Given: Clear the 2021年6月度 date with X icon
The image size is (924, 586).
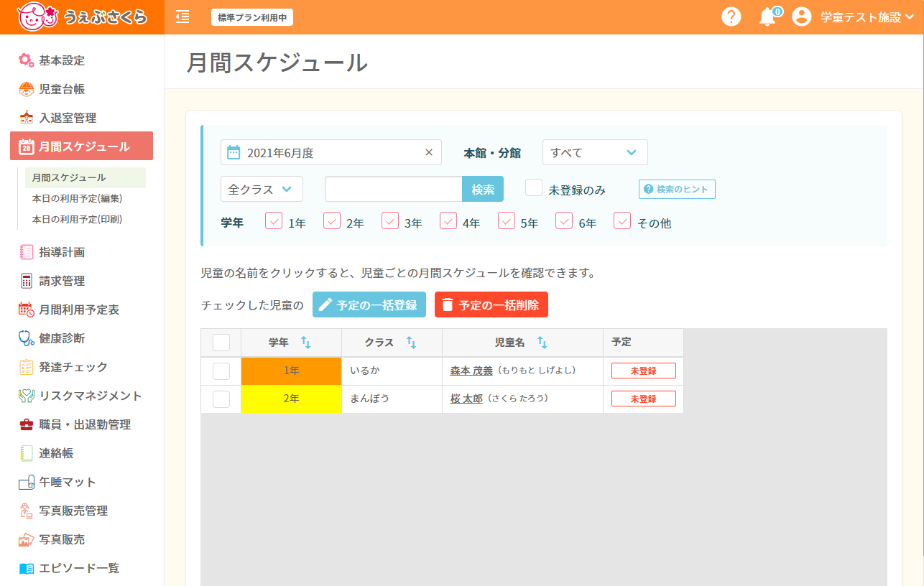Looking at the screenshot, I should tap(429, 152).
